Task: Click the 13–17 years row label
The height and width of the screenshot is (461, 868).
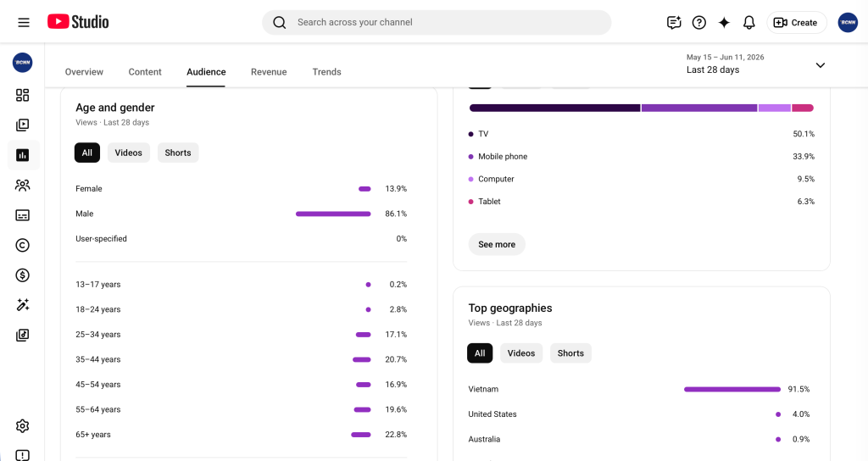Action: 98,285
